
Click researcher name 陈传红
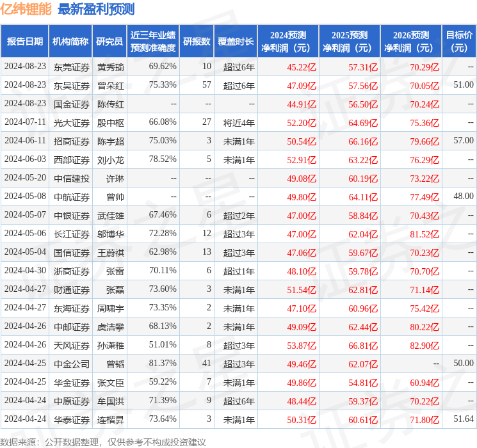click(x=110, y=104)
